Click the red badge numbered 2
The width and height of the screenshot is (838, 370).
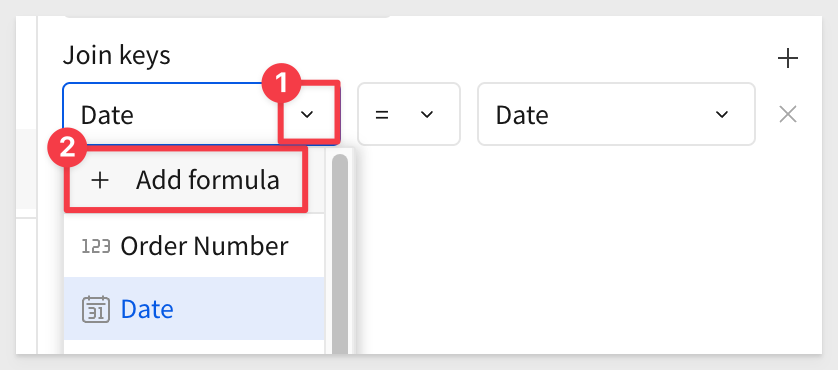(67, 149)
